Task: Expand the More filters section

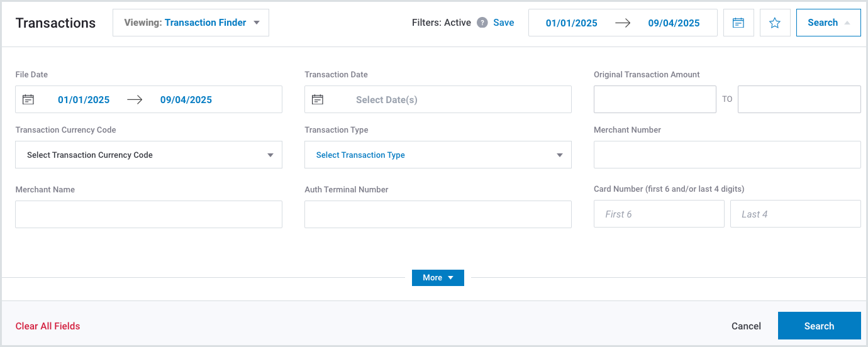Action: coord(438,278)
